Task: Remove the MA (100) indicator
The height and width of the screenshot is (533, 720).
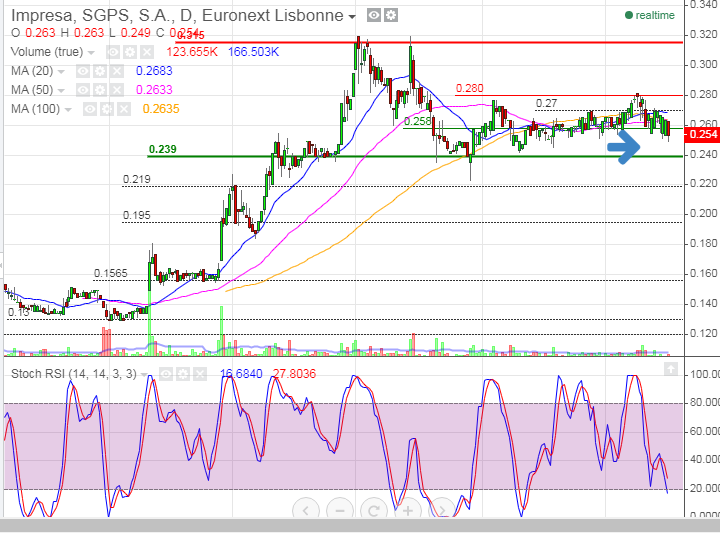Action: click(124, 109)
